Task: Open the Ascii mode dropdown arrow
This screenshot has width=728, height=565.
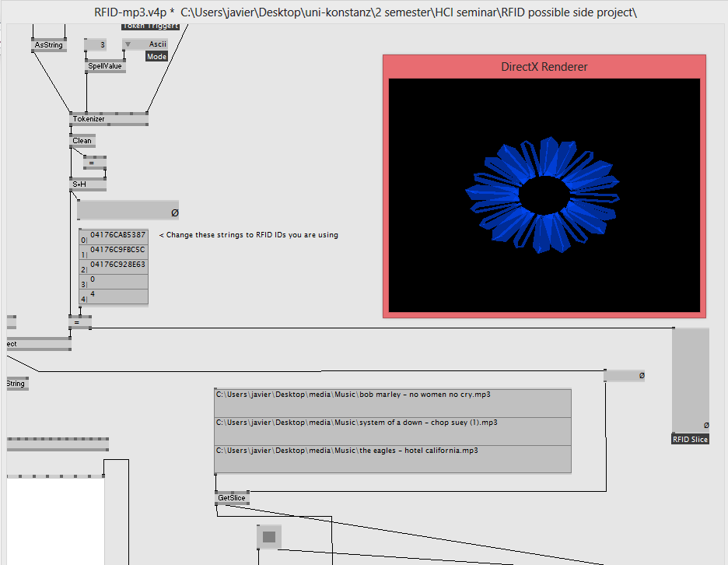Action: (128, 44)
